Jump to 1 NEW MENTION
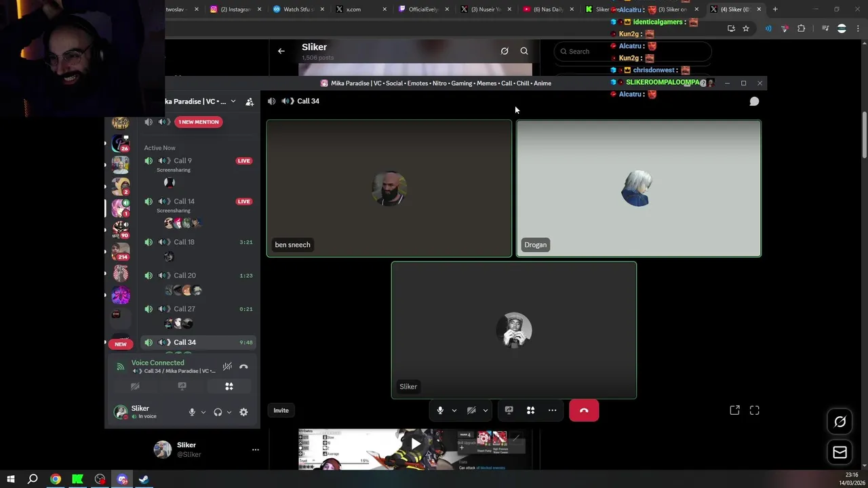This screenshot has height=488, width=868. pos(199,122)
